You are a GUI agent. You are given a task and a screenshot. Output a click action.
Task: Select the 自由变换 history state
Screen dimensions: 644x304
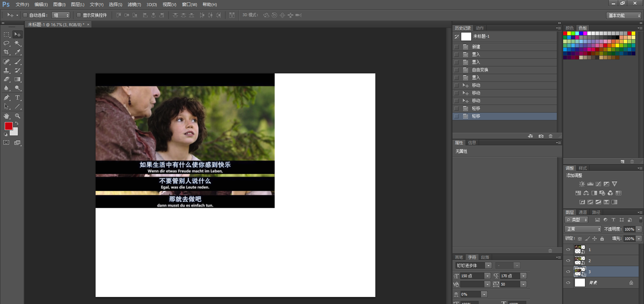504,70
